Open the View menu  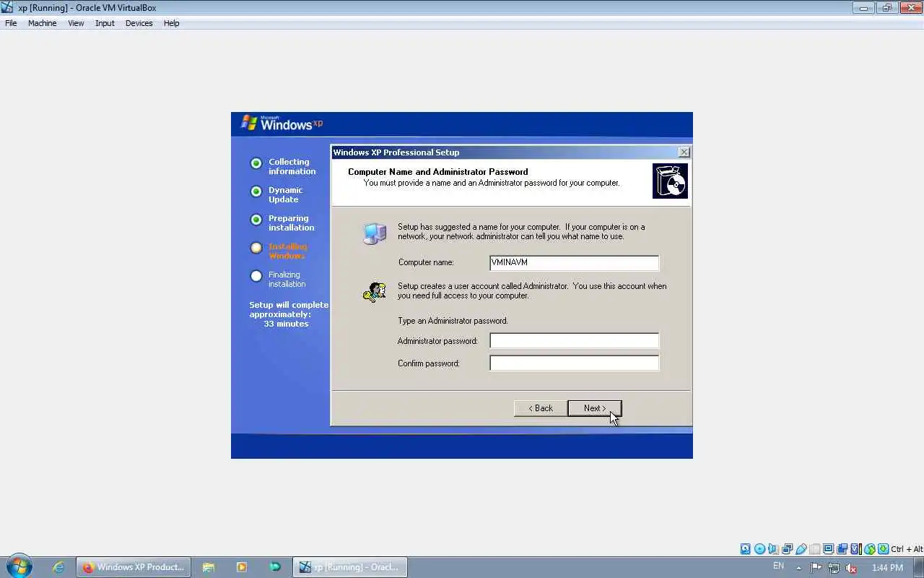pos(76,23)
